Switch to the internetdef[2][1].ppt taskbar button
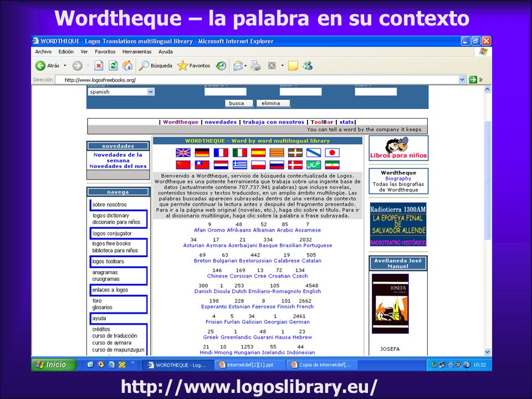This screenshot has width=532, height=399. [x=250, y=365]
